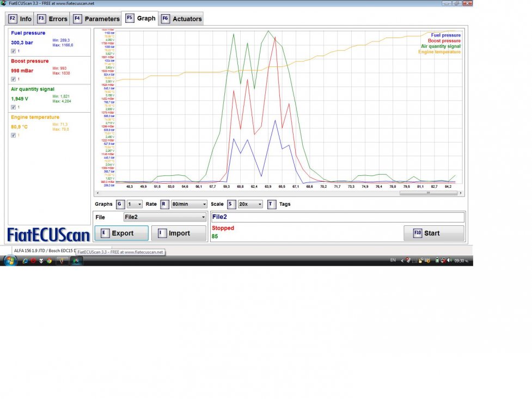
Task: Disable the Air quantity signal checkbox
Action: tap(13, 107)
